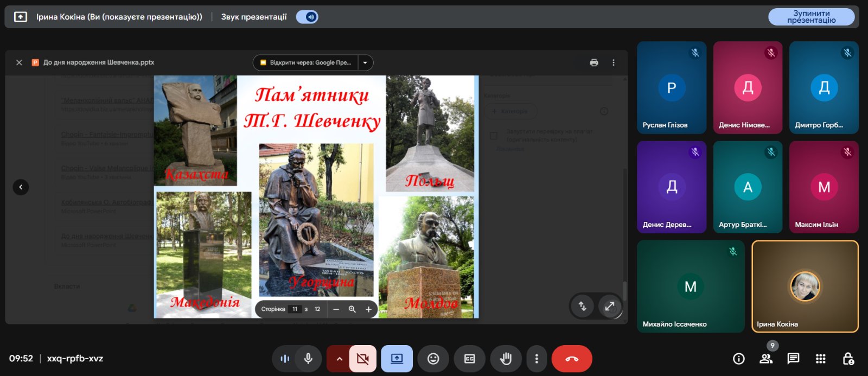Open the emoji reactions button
Screen dimensions: 868x376
coord(433,359)
